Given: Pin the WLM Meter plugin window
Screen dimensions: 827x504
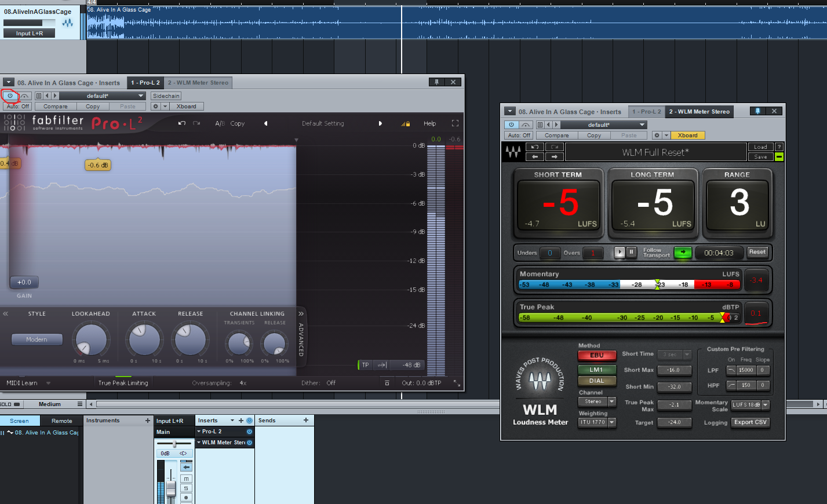Looking at the screenshot, I should [x=757, y=111].
